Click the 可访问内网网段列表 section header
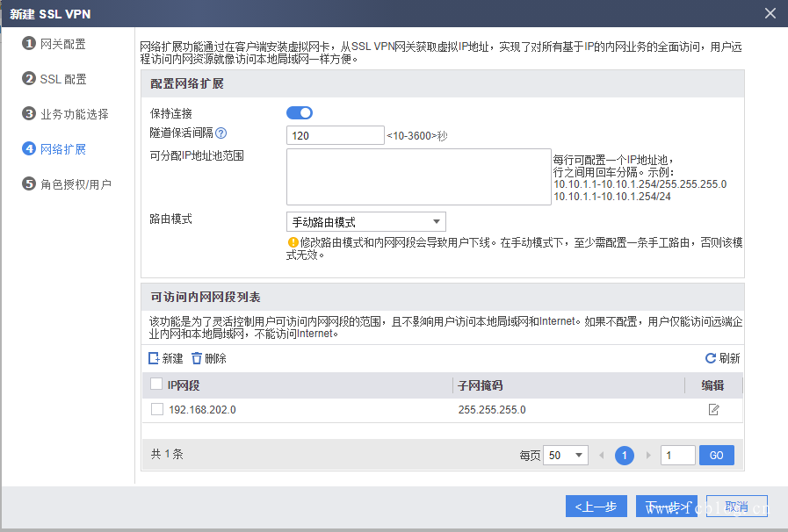 coord(205,298)
